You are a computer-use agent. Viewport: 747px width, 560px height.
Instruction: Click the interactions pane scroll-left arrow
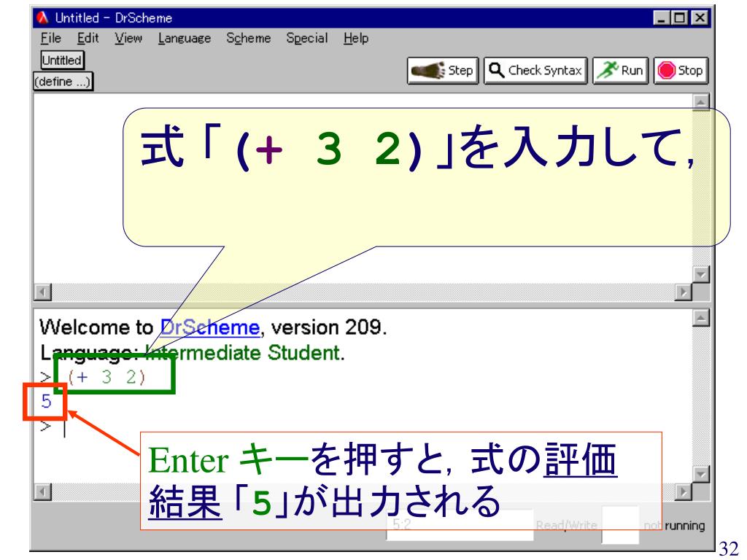43,491
